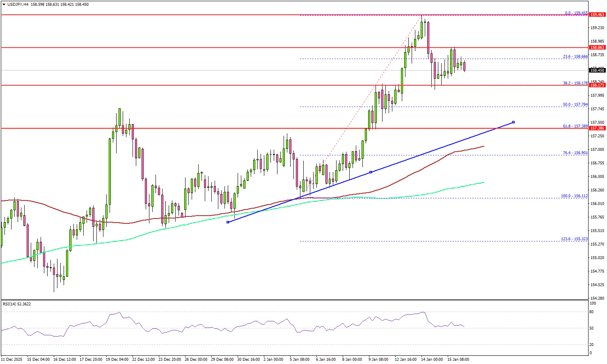Click the 23.6 - 158.666 Fibonacci label
The width and height of the screenshot is (607, 364).
575,57
